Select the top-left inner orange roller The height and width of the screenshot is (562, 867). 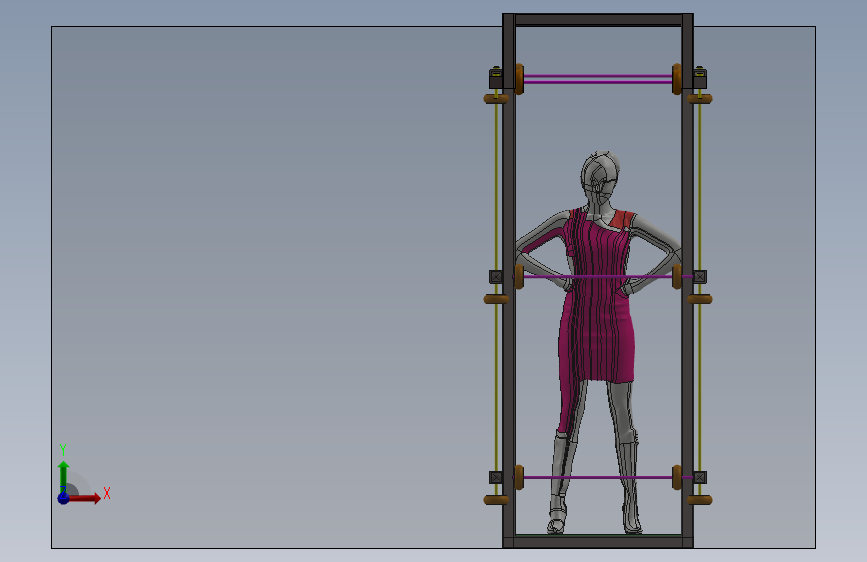(x=519, y=79)
